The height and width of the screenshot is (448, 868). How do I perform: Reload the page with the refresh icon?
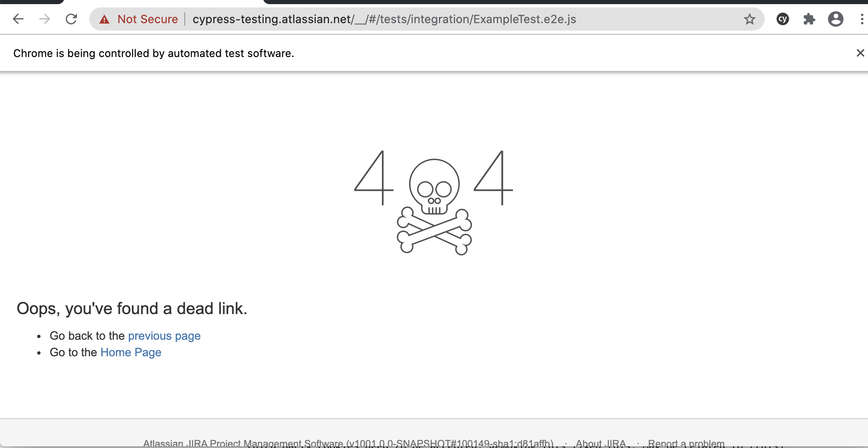(x=72, y=19)
